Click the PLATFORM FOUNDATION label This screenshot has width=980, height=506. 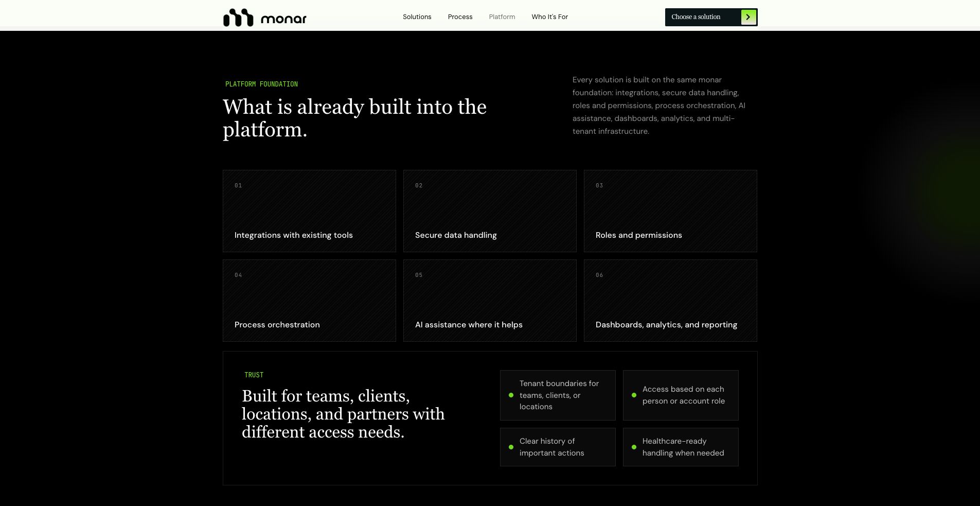tap(261, 84)
